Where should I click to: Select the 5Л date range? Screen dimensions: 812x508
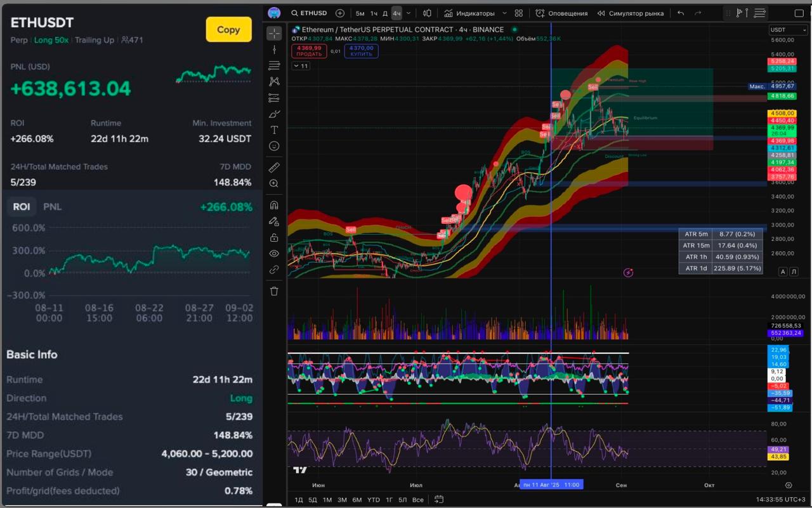403,500
